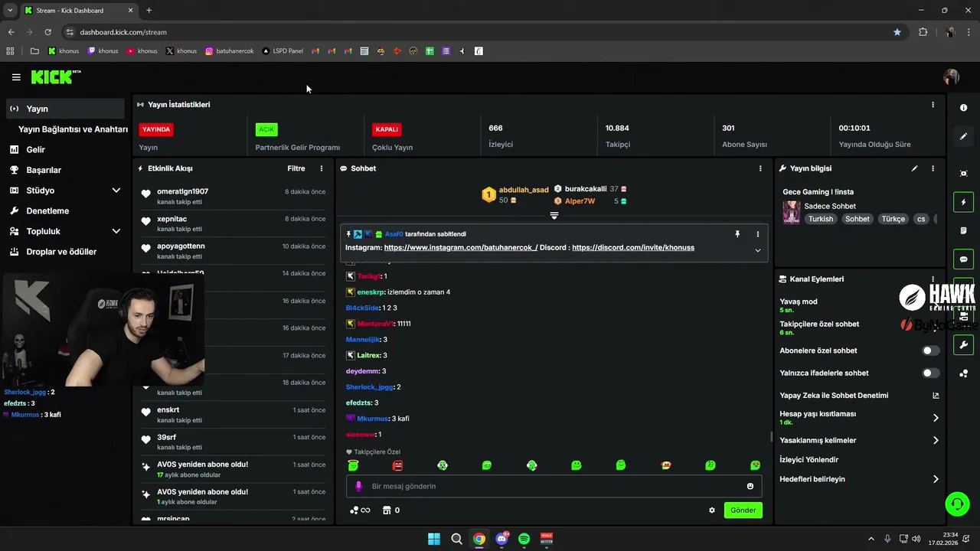980x551 pixels.
Task: Open Sohbet panel three-dot menu
Action: 760,168
